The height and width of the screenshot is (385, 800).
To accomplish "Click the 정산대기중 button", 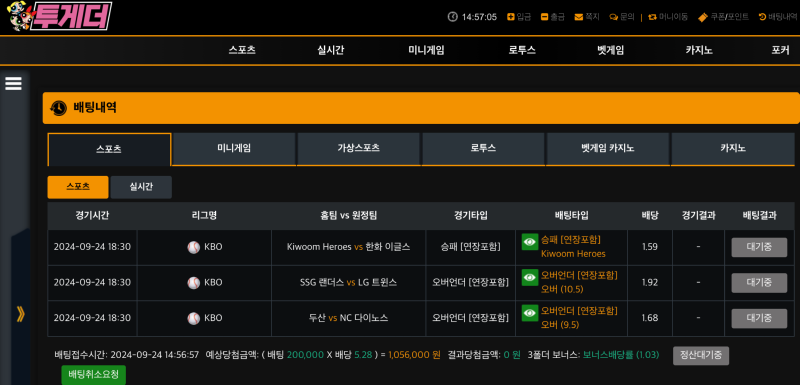I will (701, 355).
